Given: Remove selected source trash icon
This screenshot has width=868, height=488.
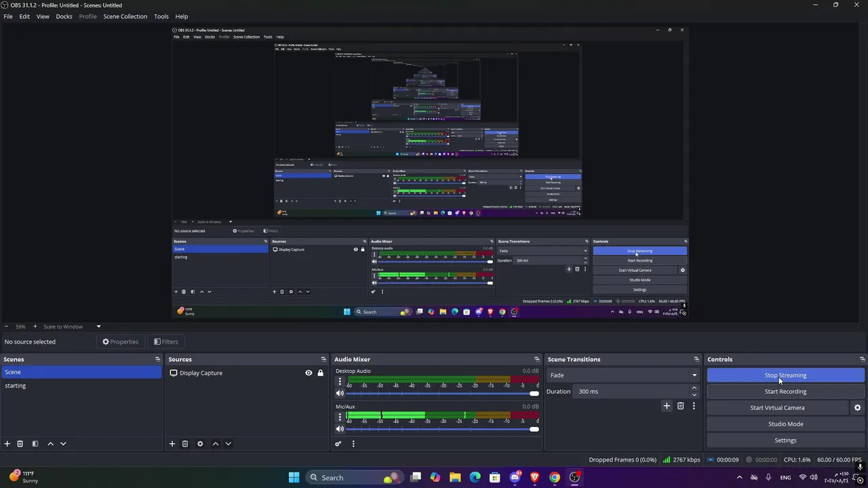Looking at the screenshot, I should [x=185, y=444].
